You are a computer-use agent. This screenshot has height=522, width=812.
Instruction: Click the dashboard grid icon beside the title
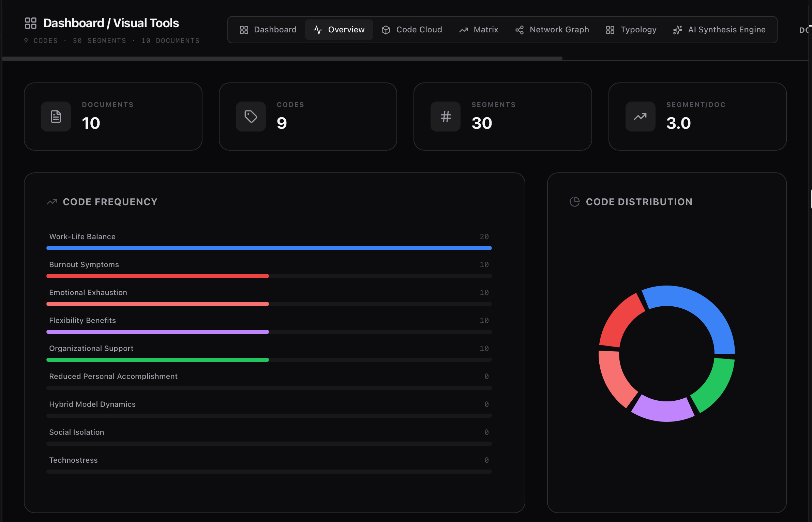31,23
